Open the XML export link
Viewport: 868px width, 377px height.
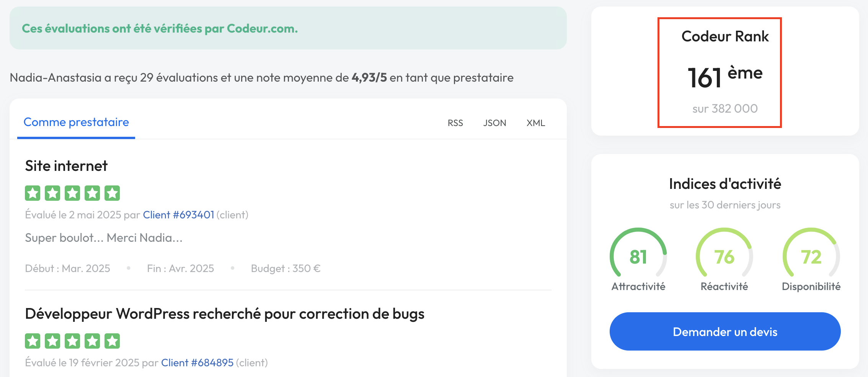[x=535, y=123]
